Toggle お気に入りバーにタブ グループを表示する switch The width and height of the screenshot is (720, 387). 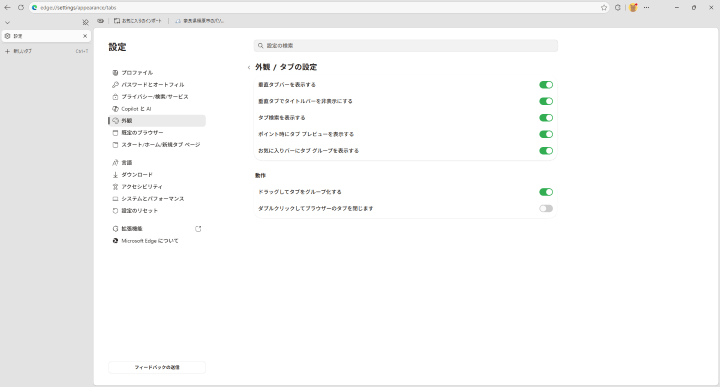546,151
